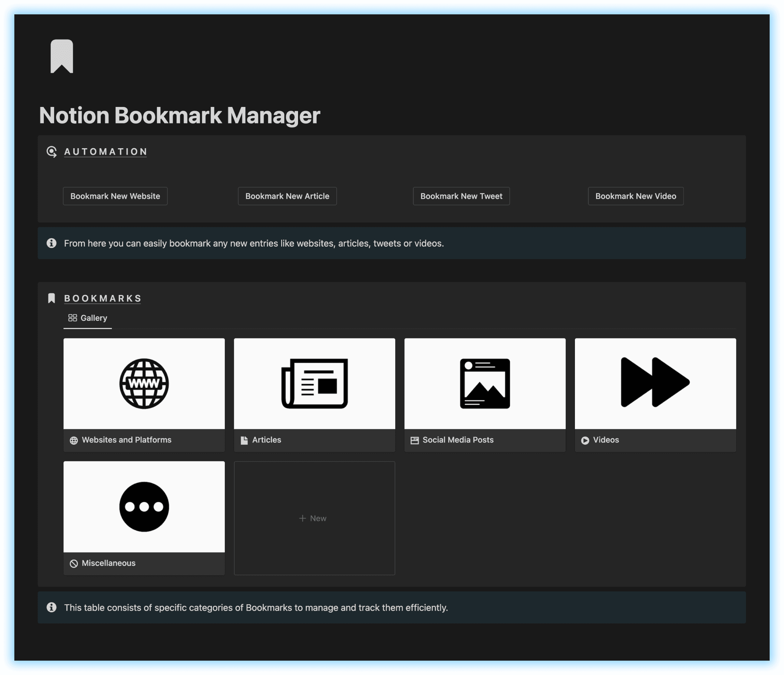Select the Gallery tab view
784x675 pixels.
pyautogui.click(x=86, y=318)
